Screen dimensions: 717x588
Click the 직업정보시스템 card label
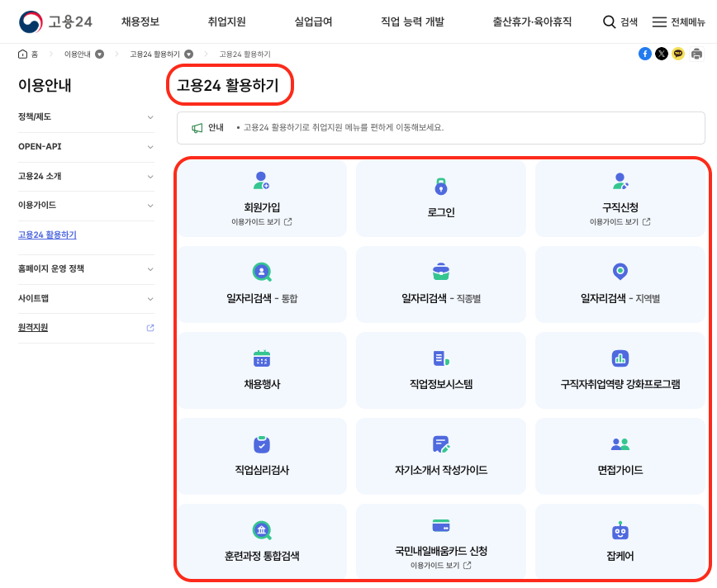point(441,384)
